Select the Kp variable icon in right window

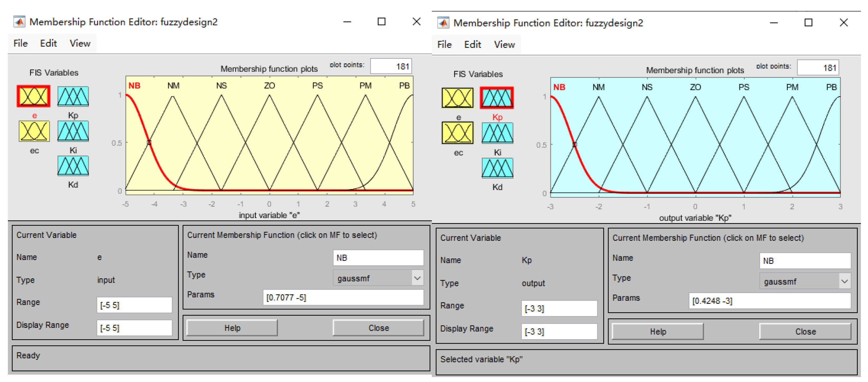(497, 98)
